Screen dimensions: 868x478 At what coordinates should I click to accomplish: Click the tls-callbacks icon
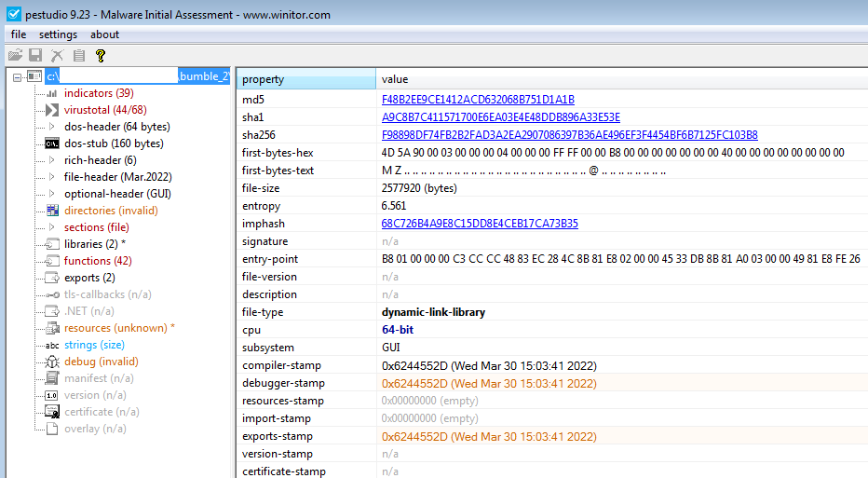(52, 294)
